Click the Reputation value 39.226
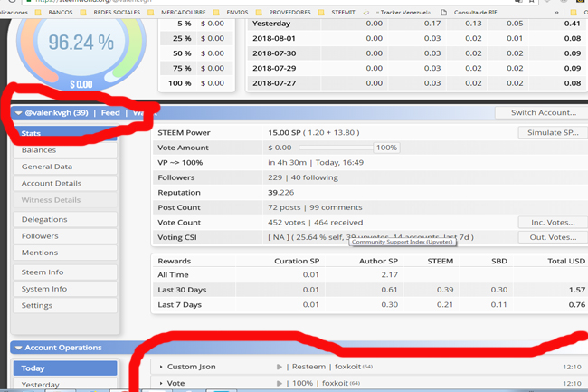Viewport: 588px width, 392px height. coord(280,193)
